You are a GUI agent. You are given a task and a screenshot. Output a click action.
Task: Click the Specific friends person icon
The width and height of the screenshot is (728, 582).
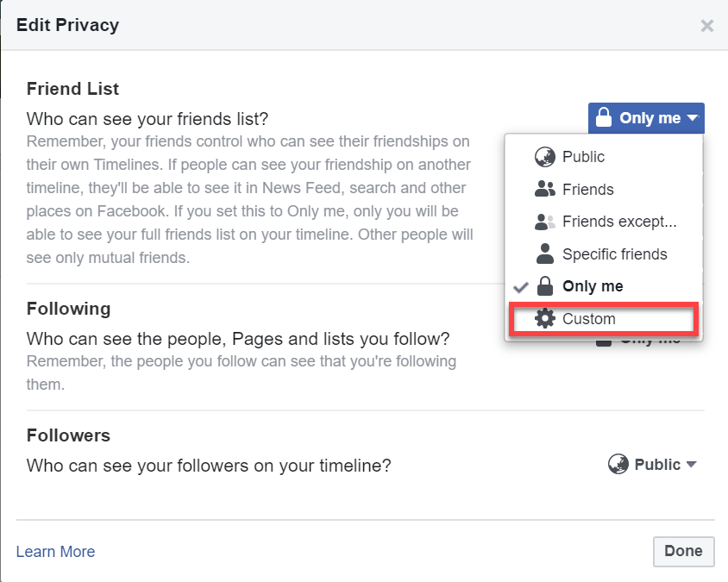(544, 253)
